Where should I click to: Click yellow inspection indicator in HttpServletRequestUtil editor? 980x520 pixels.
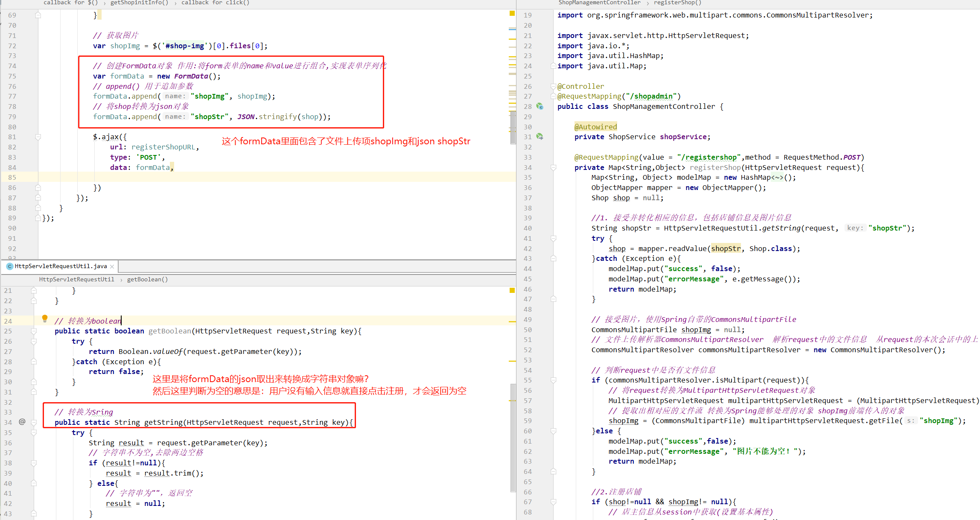(x=512, y=290)
